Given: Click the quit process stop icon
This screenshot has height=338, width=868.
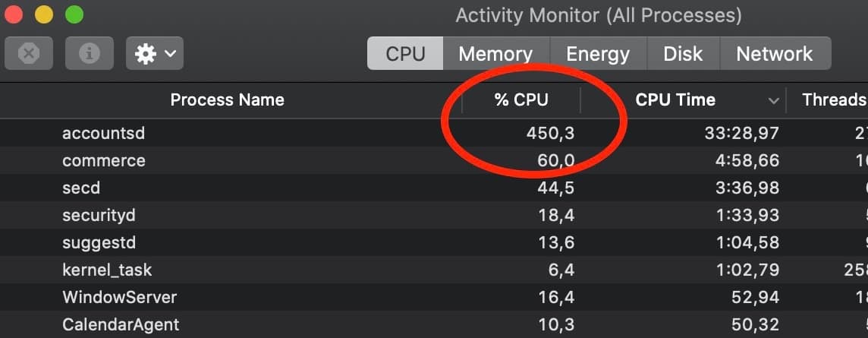Looking at the screenshot, I should [x=29, y=53].
